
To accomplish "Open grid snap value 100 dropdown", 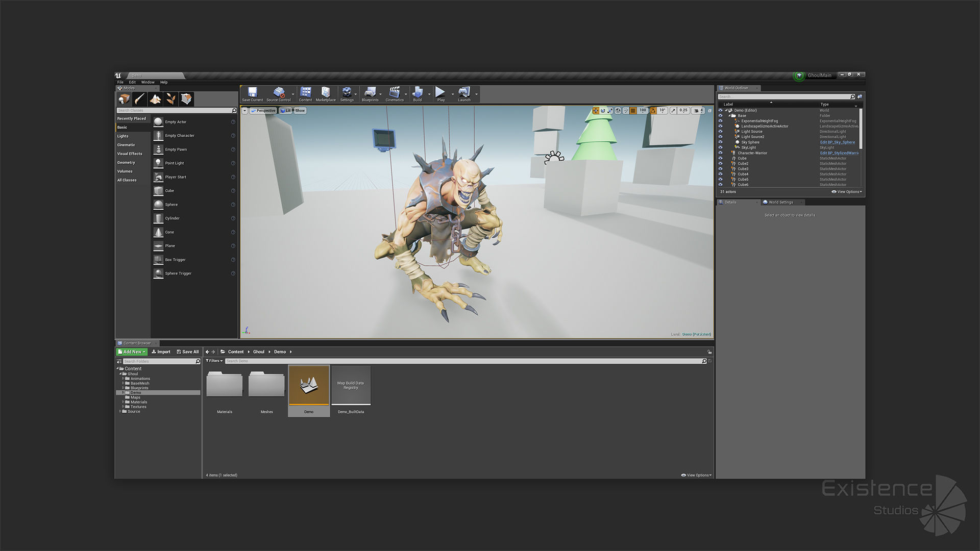I will pos(643,110).
